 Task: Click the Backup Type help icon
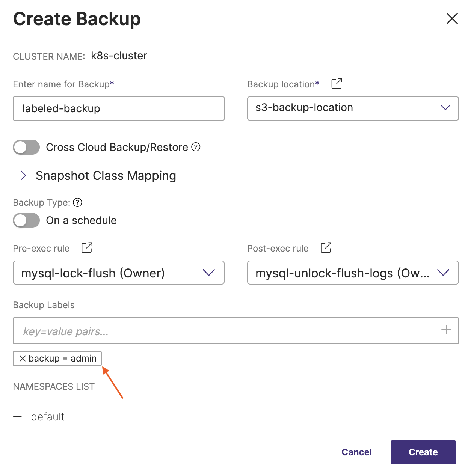click(77, 202)
